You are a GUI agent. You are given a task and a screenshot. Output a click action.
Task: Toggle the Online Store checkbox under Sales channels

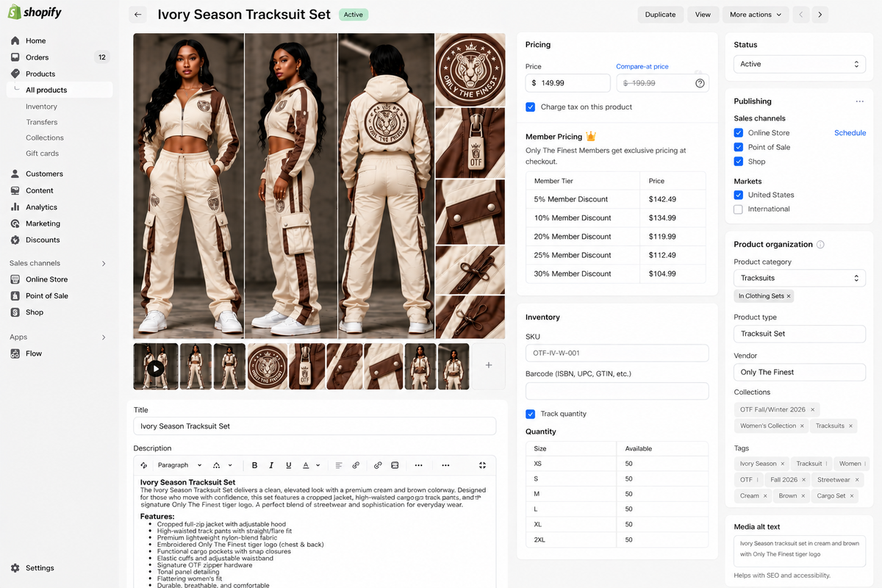click(x=739, y=133)
